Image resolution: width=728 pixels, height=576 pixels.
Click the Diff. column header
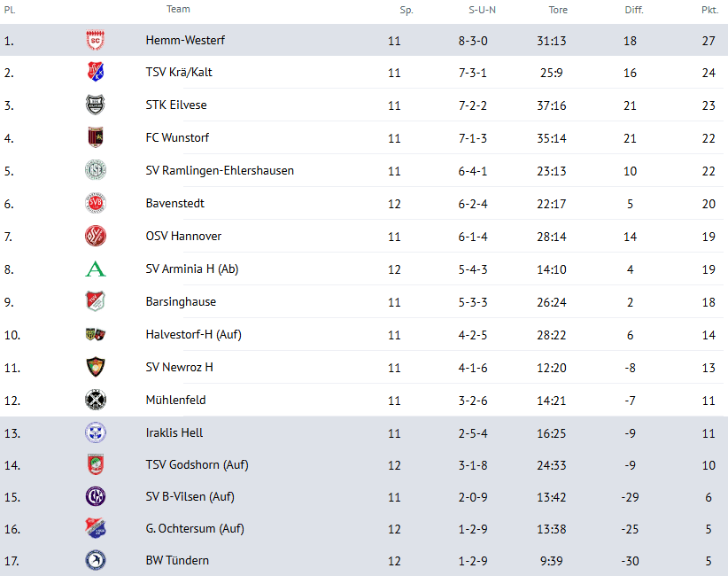point(634,11)
